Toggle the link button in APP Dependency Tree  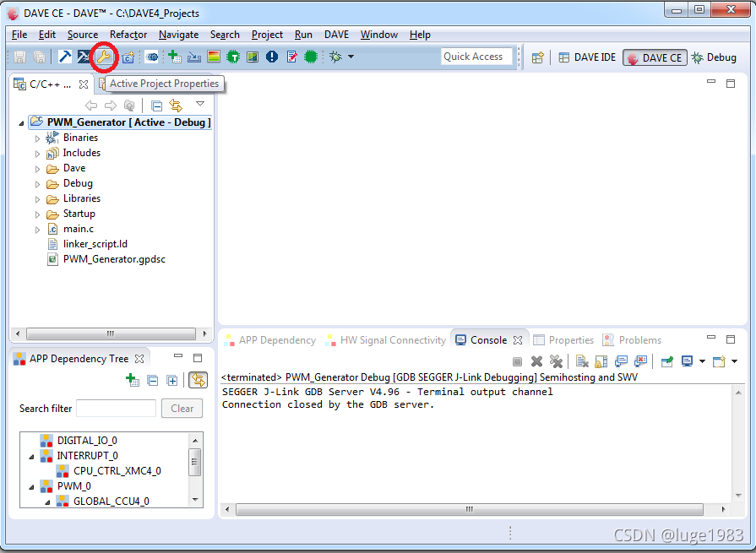(x=199, y=380)
